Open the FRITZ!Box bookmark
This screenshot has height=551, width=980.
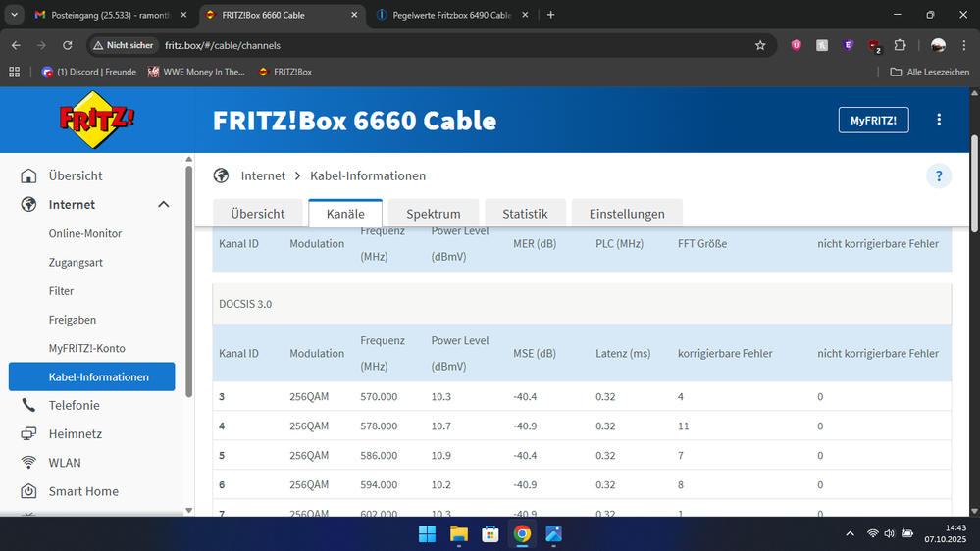coord(285,72)
